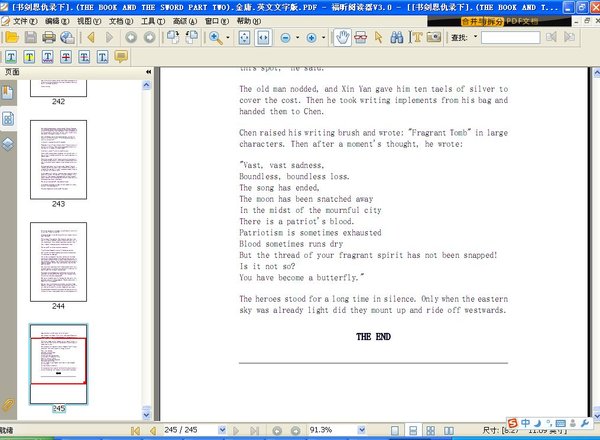Click document scrollbar up arrow
Viewport: 600px width, 440px height.
pos(596,73)
